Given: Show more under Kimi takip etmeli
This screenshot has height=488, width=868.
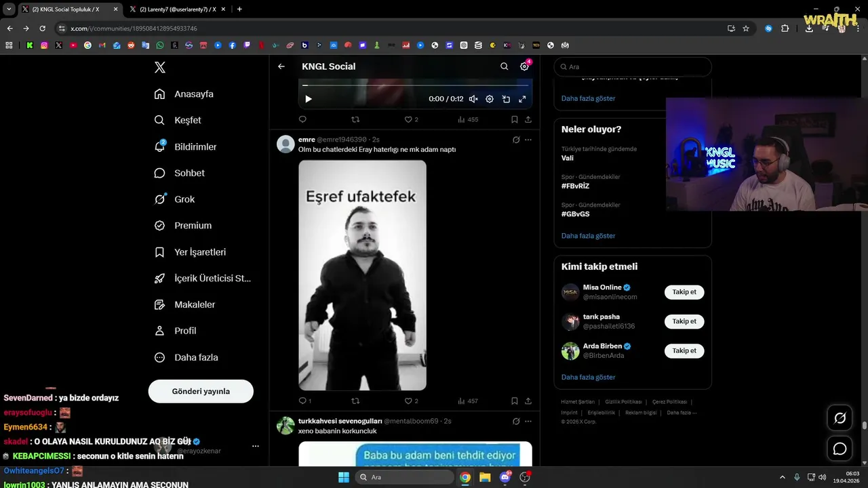Looking at the screenshot, I should pos(588,377).
